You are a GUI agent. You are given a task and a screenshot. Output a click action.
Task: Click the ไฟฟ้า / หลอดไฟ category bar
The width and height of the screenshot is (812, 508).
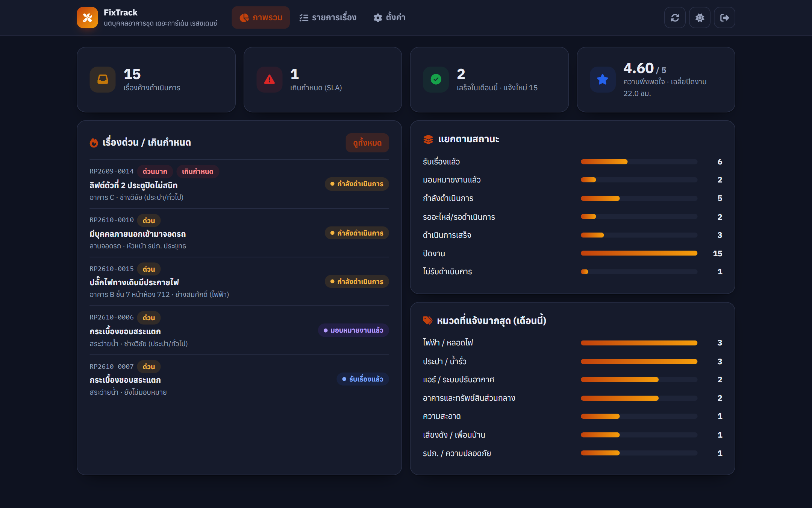(x=639, y=343)
